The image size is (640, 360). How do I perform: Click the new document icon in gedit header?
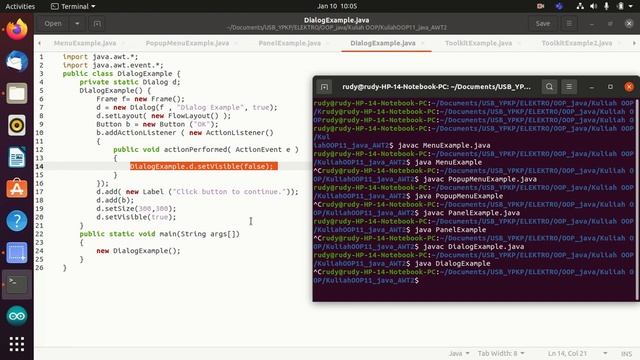tap(97, 24)
